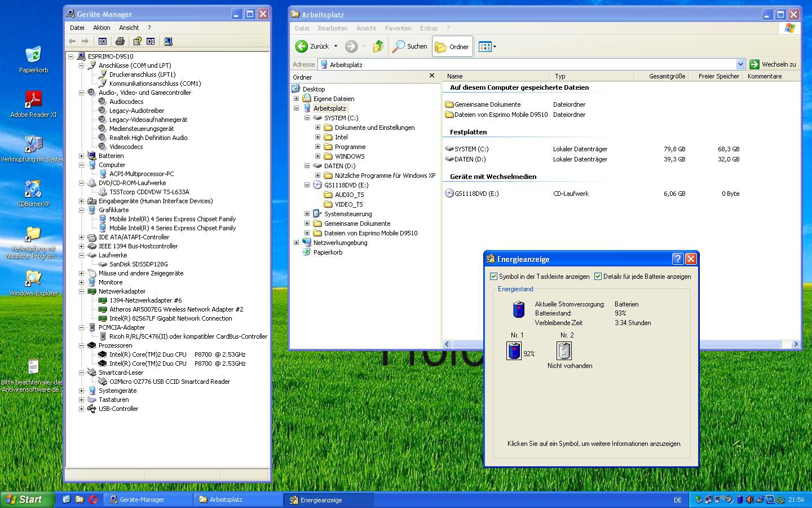Viewport: 812px width, 508px height.
Task: Click the help properties icon in Geräte-Manager toolbar
Action: coord(136,41)
